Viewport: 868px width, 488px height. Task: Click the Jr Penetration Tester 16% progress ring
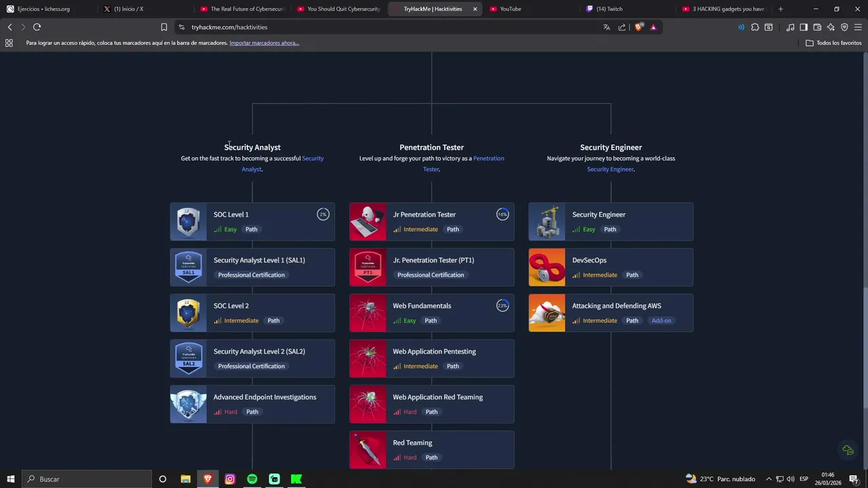pos(502,214)
